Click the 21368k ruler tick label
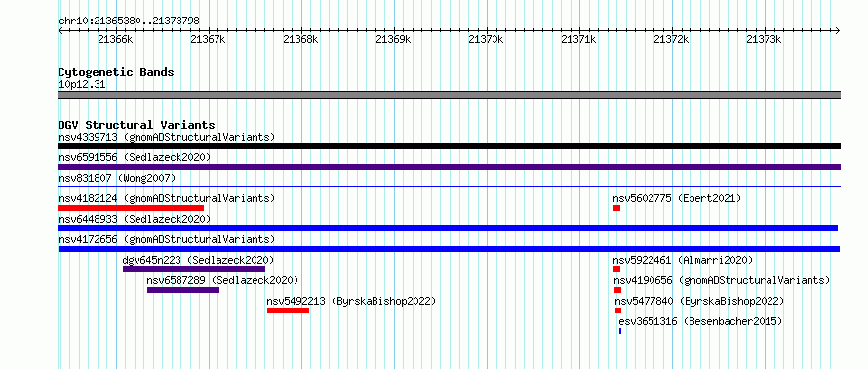The width and height of the screenshot is (868, 369). [x=300, y=39]
